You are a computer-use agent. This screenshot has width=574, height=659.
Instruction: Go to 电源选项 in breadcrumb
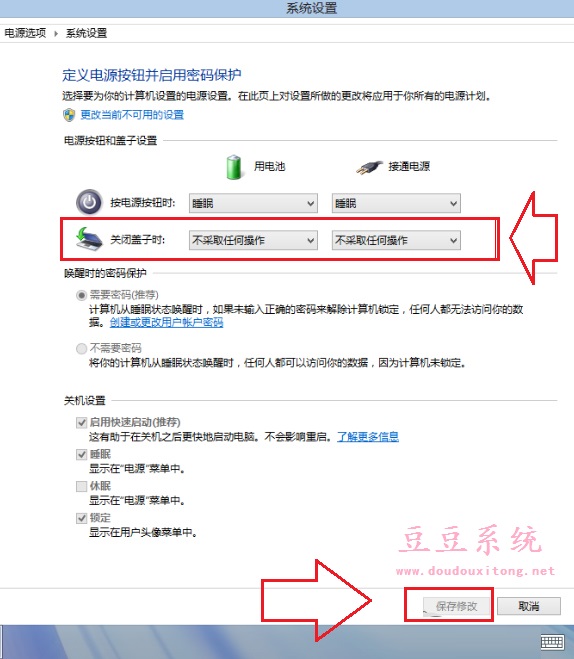[x=25, y=33]
